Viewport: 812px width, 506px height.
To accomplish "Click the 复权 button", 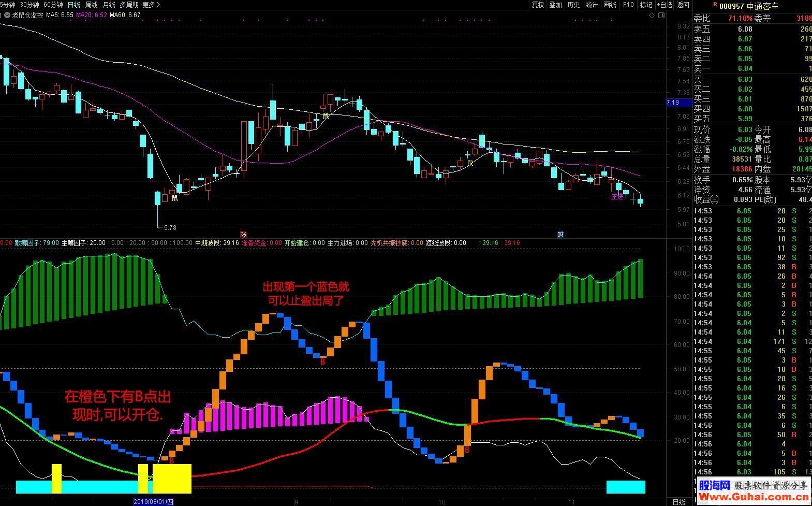I will click(x=538, y=5).
